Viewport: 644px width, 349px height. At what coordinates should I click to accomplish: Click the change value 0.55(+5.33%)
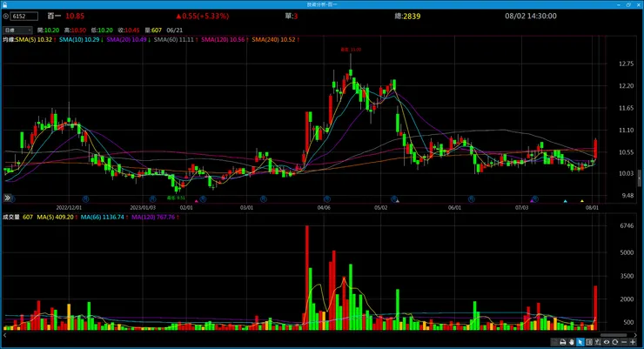click(x=203, y=16)
